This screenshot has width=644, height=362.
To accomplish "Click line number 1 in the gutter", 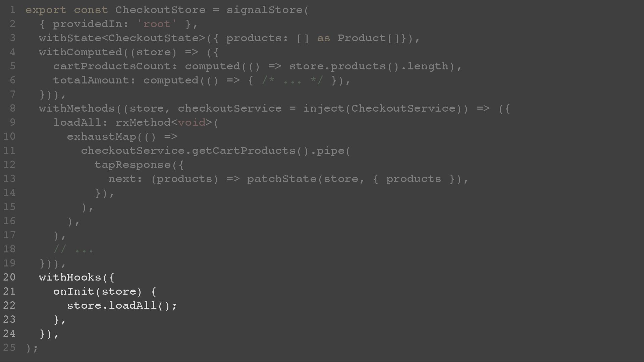I will (x=12, y=10).
